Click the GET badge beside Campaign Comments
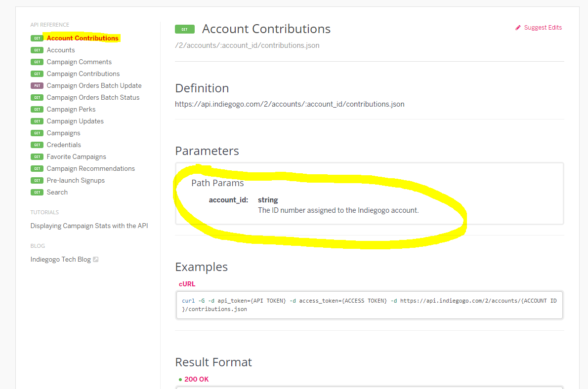Image resolution: width=588 pixels, height=389 pixels. [x=37, y=62]
